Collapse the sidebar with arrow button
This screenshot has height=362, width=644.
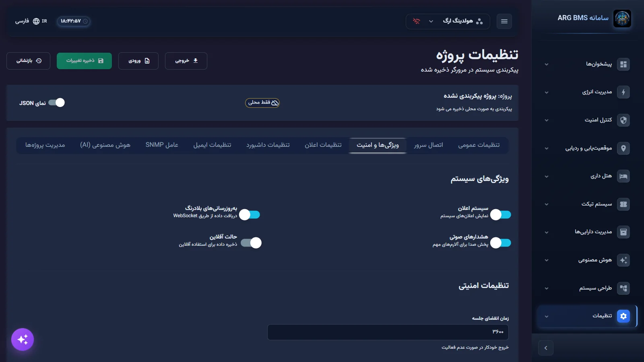[x=546, y=348]
